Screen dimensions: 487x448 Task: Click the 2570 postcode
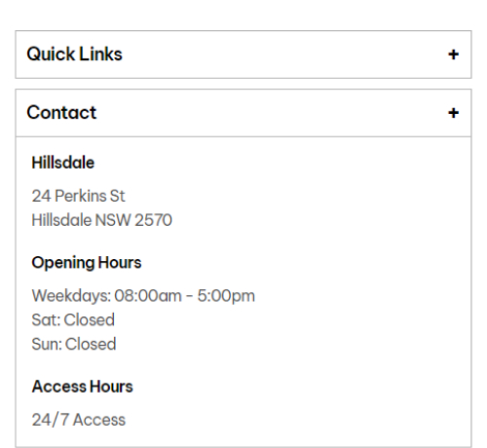click(x=153, y=220)
